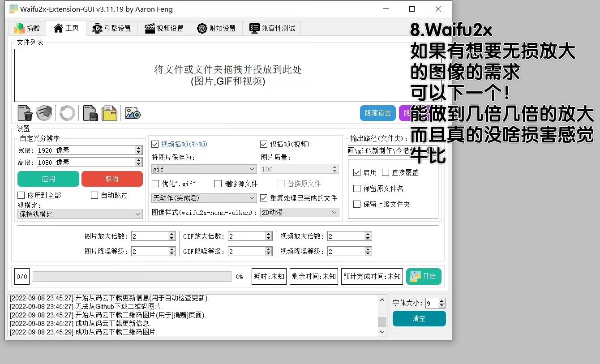The height and width of the screenshot is (364, 600).
Task: Open the 无动作(完成后) dropdown
Action: (x=204, y=198)
